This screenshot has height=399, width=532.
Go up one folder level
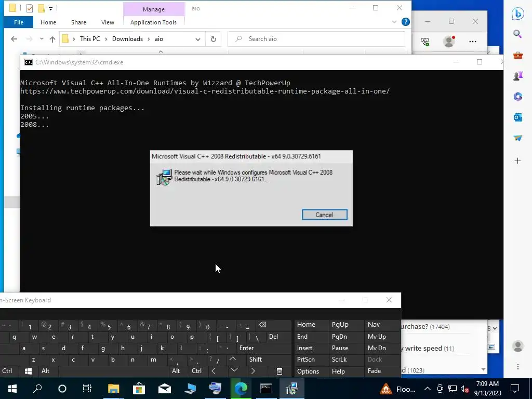point(52,39)
